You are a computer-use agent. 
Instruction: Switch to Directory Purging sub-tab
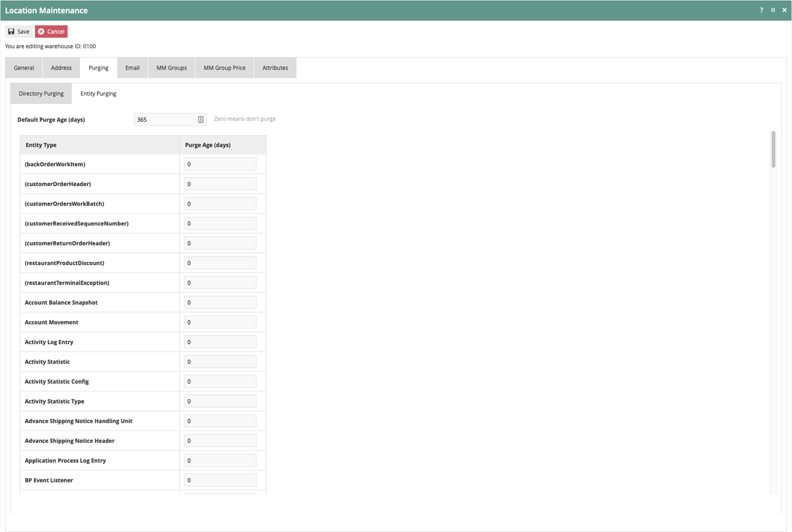tap(41, 94)
